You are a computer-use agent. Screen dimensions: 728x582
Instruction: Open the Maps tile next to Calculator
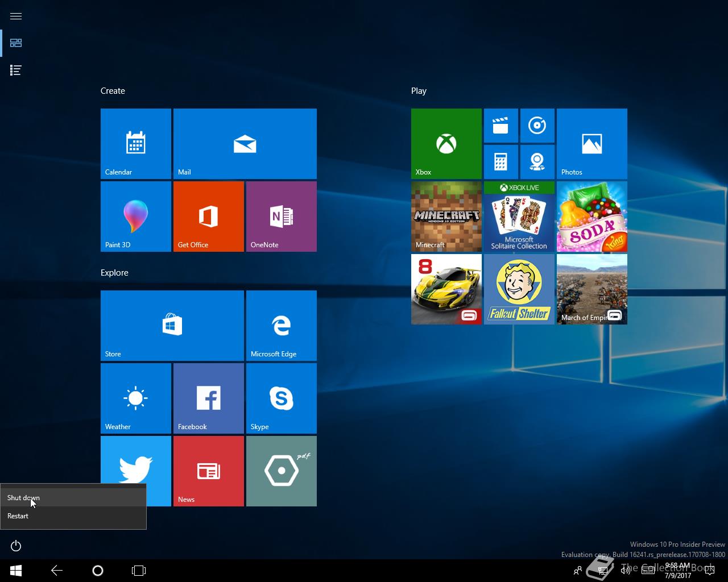(537, 162)
